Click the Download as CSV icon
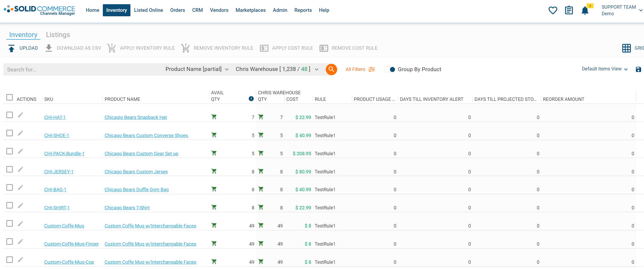 [x=49, y=48]
